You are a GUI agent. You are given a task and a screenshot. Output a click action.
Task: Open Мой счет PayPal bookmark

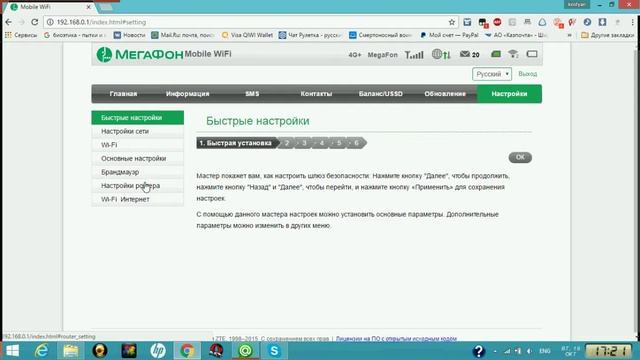coord(449,35)
